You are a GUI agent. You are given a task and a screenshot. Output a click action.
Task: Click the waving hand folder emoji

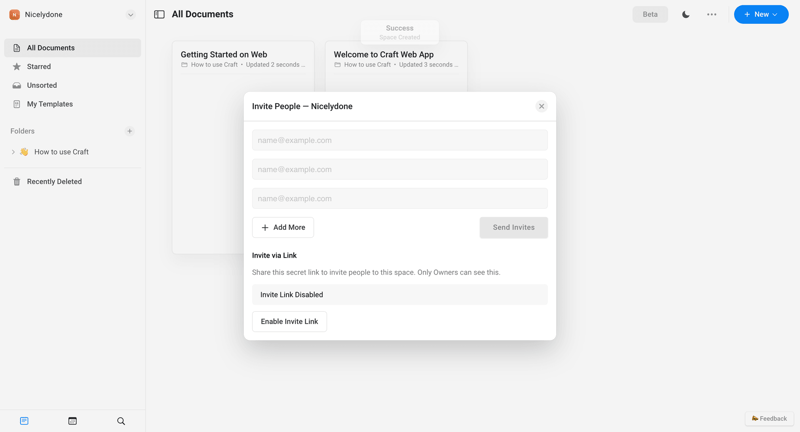[x=24, y=152]
